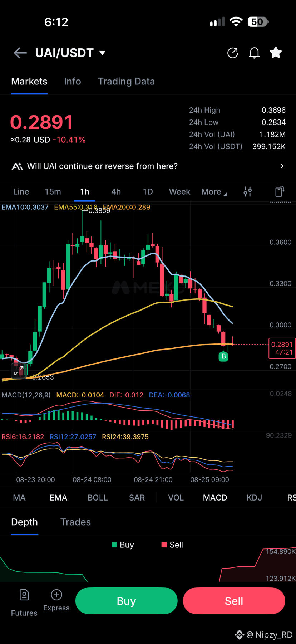Tap the MACD(12,26,9) label
The height and width of the screenshot is (644, 296).
[x=26, y=395]
